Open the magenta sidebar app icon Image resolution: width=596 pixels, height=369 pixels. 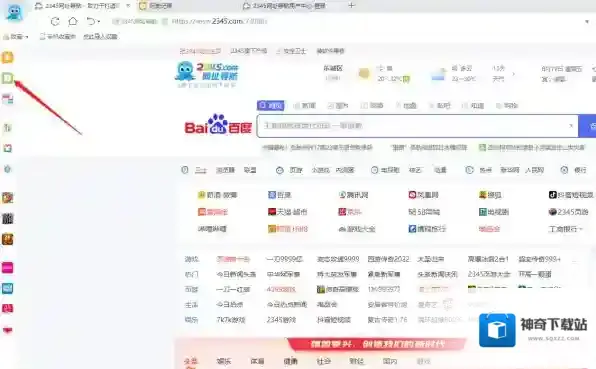pyautogui.click(x=8, y=268)
